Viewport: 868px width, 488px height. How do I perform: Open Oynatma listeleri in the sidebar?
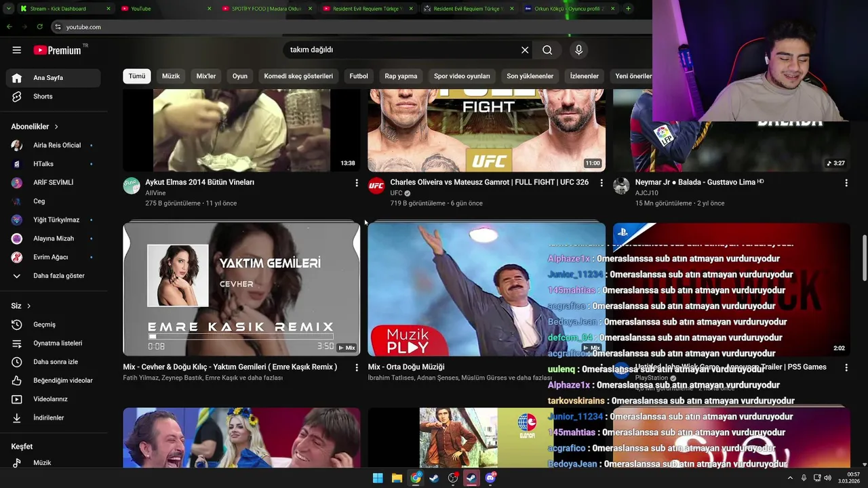coord(53,343)
